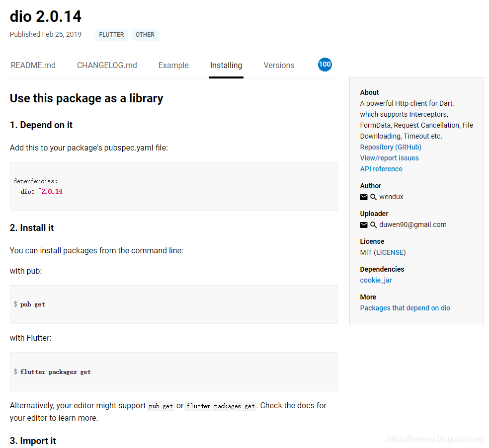Open the cookie_jar dependency link

[376, 280]
